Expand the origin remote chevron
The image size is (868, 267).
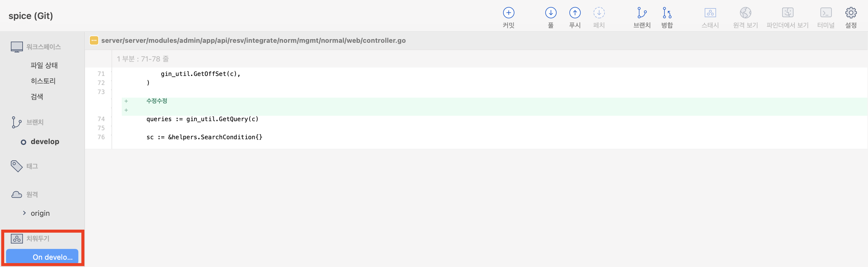point(24,213)
